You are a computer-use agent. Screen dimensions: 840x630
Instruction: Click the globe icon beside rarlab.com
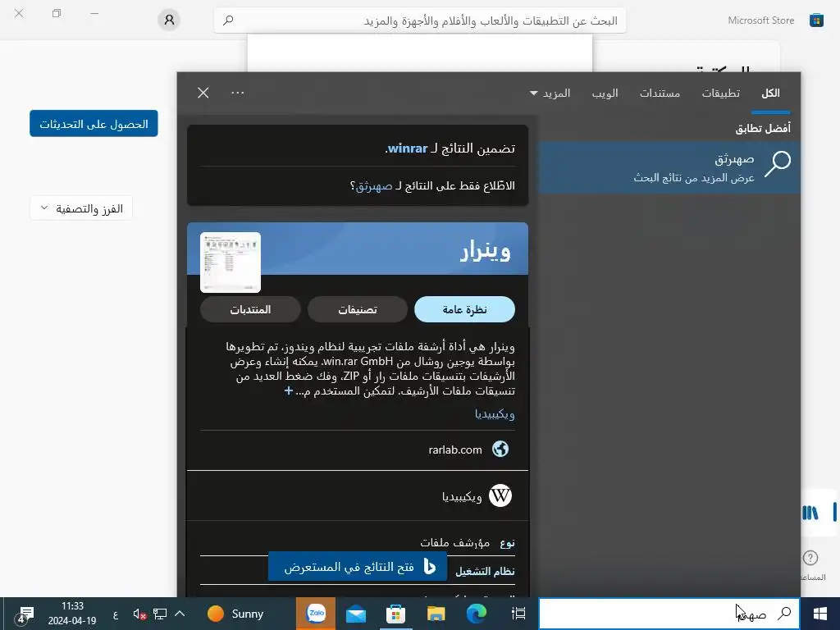point(500,449)
